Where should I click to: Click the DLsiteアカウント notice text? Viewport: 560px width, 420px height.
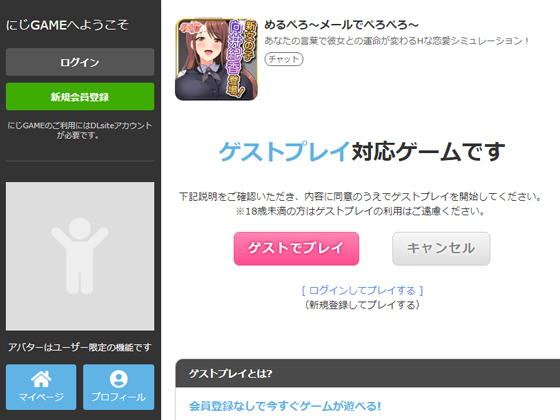tap(80, 130)
